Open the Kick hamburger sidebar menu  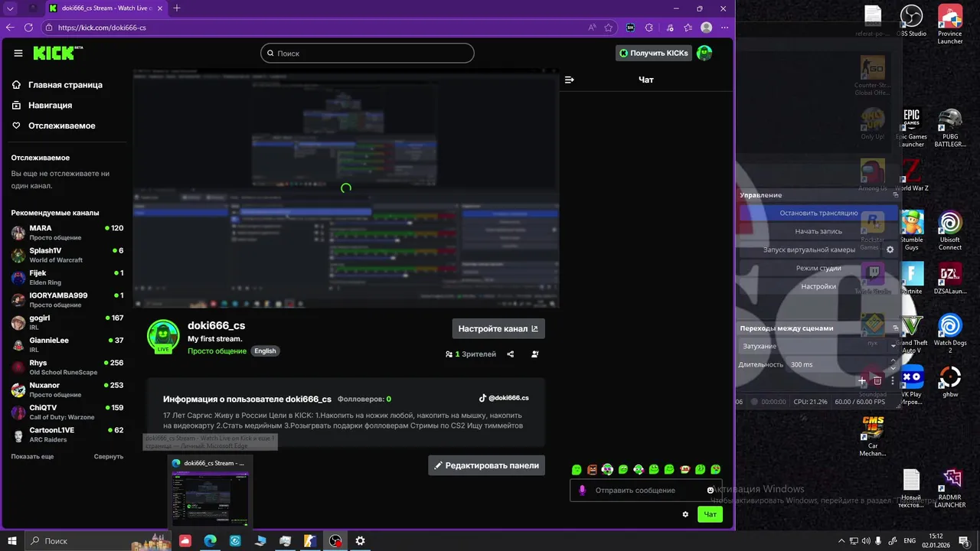[18, 54]
